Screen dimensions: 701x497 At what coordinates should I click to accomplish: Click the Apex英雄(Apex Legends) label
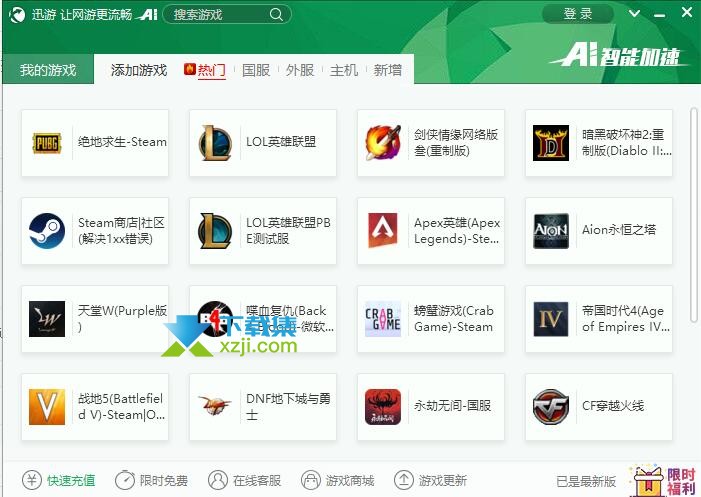(457, 231)
